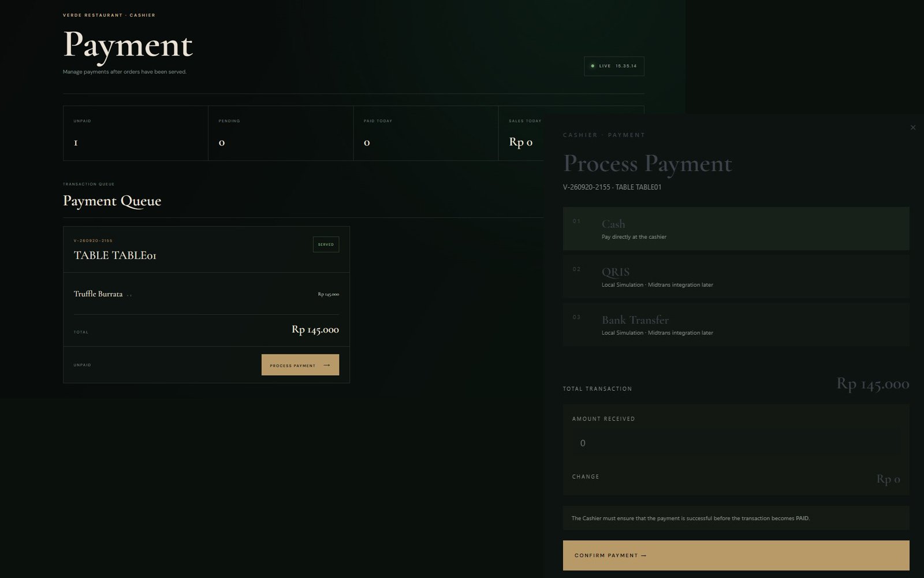This screenshot has height=578, width=924.
Task: Click the Paid Today stat card
Action: (426, 133)
